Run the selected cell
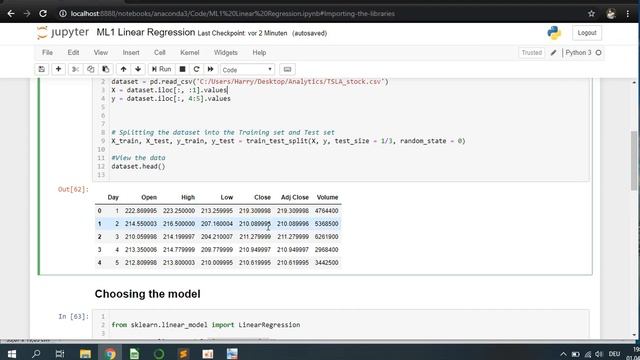Screen dimensions: 640x360 [162, 69]
